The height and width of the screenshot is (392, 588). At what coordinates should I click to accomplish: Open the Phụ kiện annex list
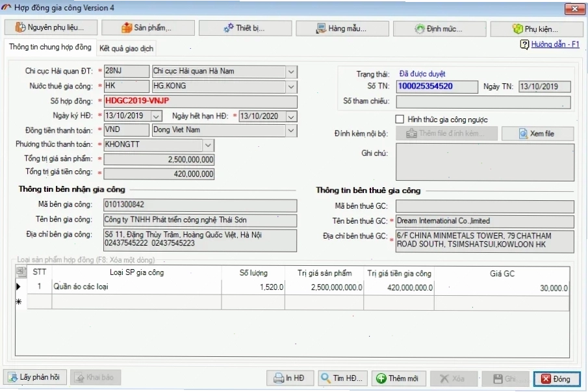coord(536,29)
